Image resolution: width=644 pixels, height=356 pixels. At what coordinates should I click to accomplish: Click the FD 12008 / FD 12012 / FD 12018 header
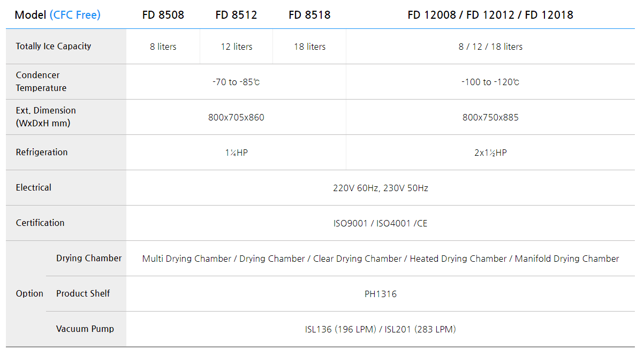pyautogui.click(x=490, y=15)
